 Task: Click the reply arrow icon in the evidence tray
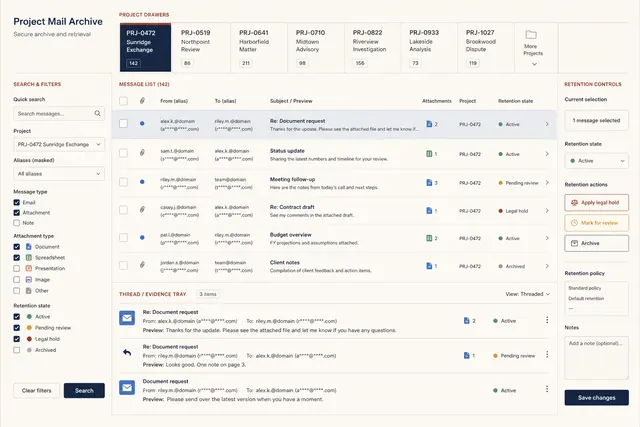pos(127,352)
